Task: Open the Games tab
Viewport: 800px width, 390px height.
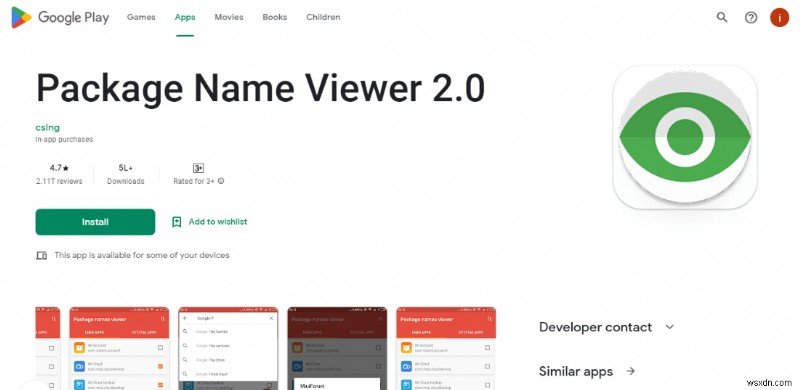Action: pyautogui.click(x=141, y=17)
